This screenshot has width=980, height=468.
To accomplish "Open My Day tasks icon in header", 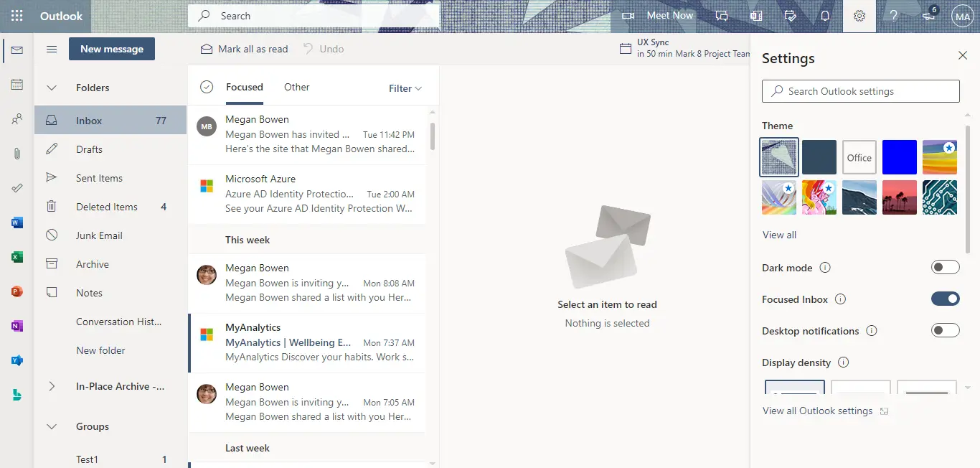I will (791, 16).
